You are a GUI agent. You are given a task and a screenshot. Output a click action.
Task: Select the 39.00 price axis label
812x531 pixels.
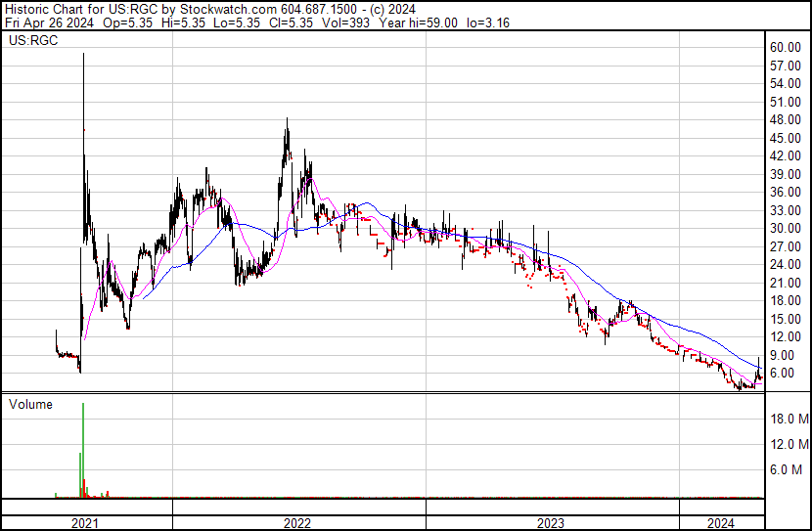(x=786, y=174)
